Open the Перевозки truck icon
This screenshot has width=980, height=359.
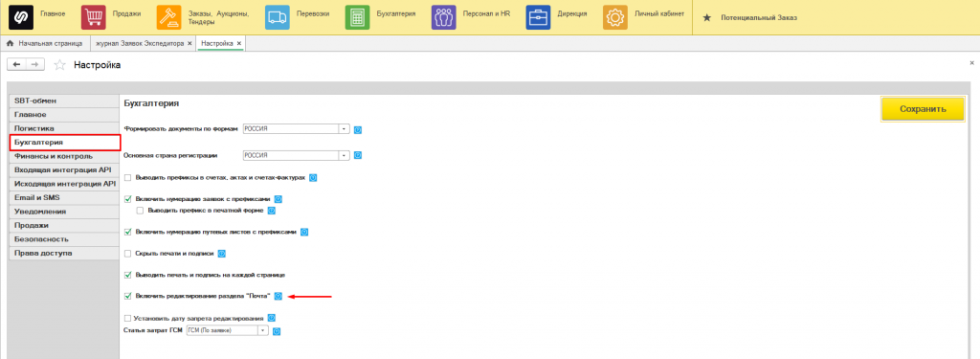point(277,17)
